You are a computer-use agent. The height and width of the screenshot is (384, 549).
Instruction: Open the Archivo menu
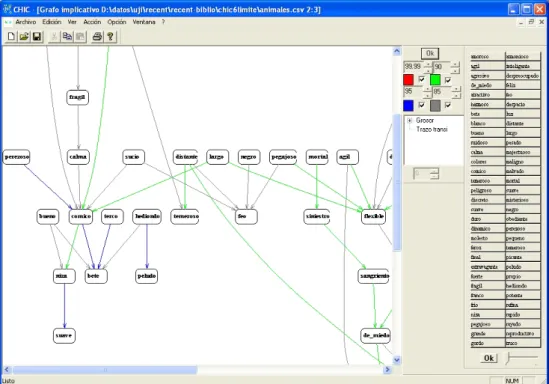(26, 22)
